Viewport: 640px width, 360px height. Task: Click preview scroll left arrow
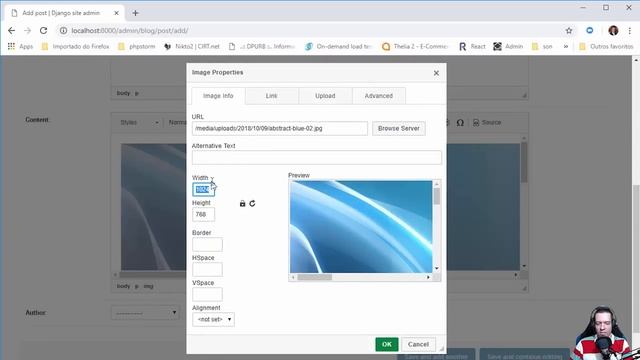tap(293, 277)
